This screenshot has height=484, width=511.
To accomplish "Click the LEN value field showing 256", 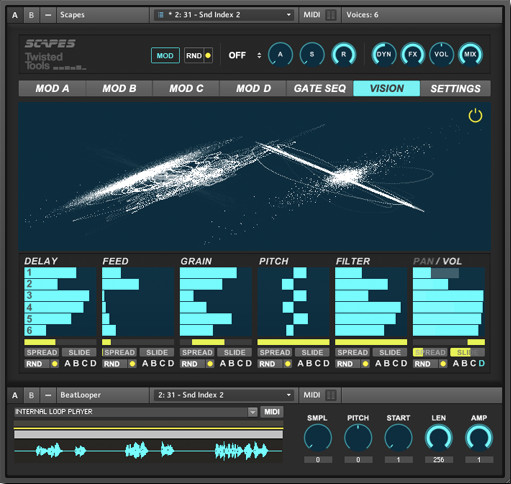I will [439, 460].
